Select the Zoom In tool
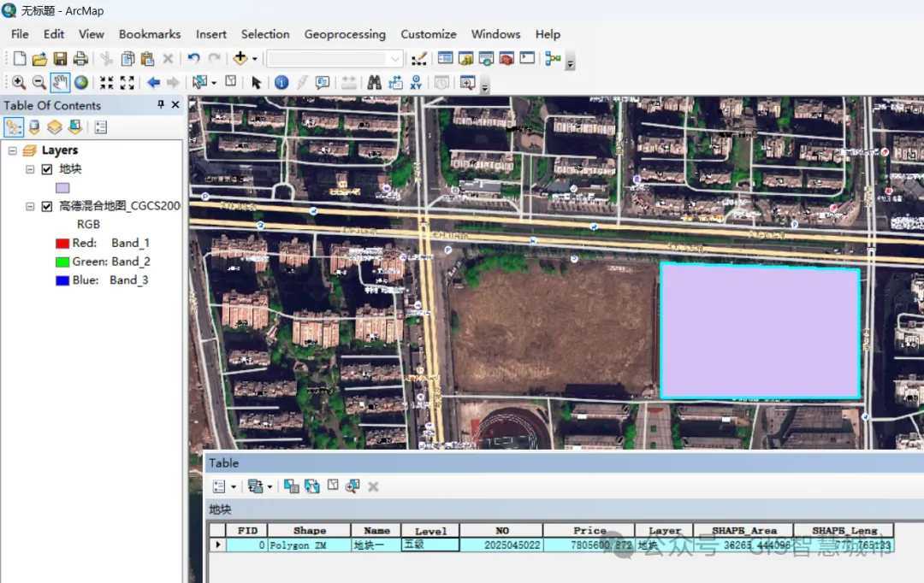The width and height of the screenshot is (924, 583). [x=18, y=83]
